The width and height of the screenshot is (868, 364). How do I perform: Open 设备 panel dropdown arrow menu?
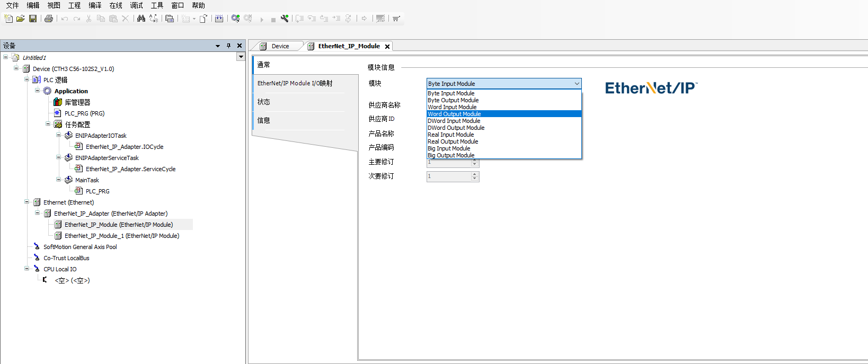point(218,46)
